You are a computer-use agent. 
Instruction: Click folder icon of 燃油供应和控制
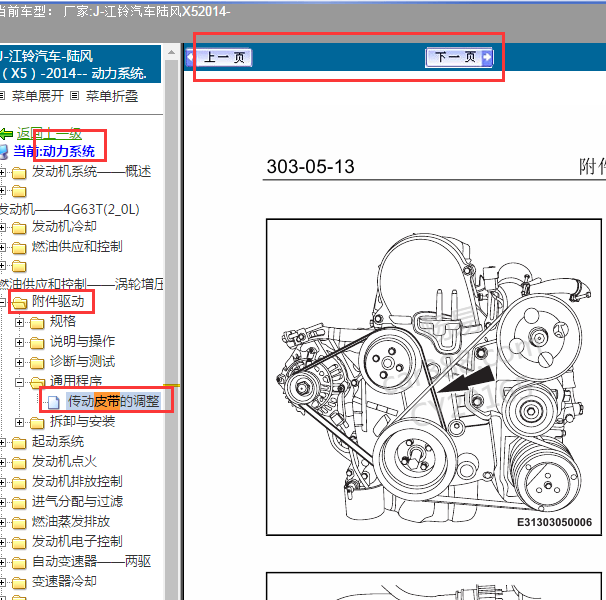point(19,247)
